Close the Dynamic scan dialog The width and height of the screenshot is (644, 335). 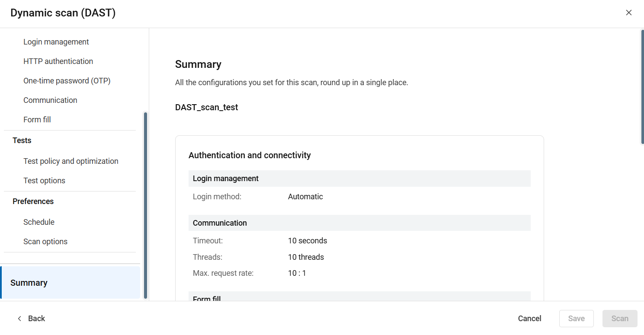point(628,13)
